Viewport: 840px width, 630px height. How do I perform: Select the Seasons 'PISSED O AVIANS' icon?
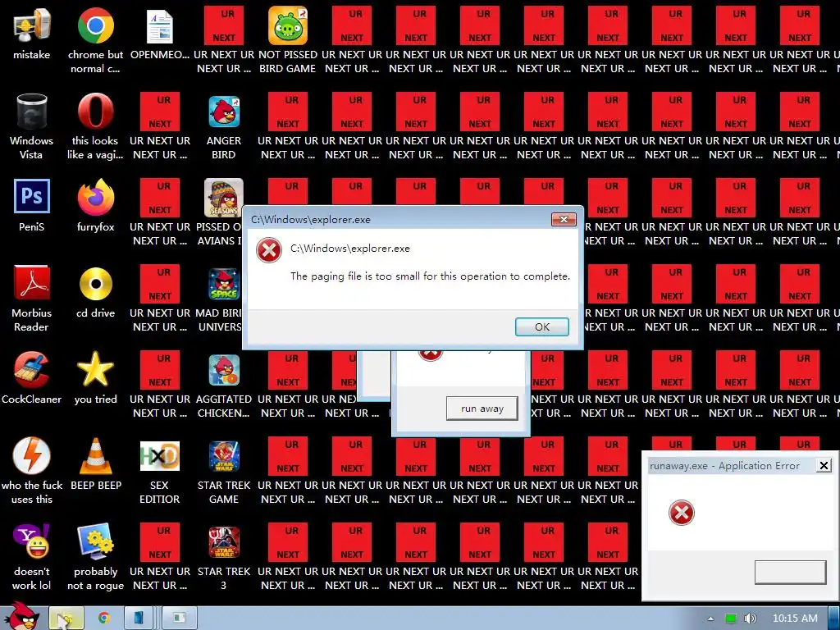click(x=224, y=197)
